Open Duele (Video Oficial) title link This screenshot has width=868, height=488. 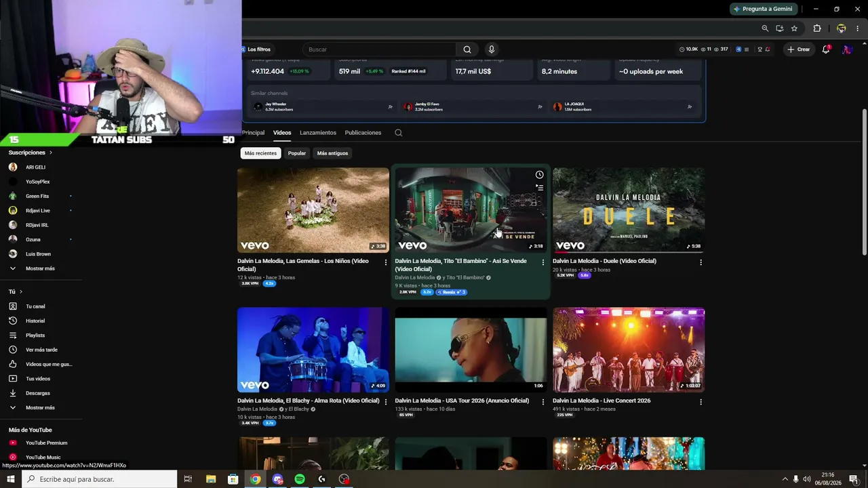click(x=604, y=261)
